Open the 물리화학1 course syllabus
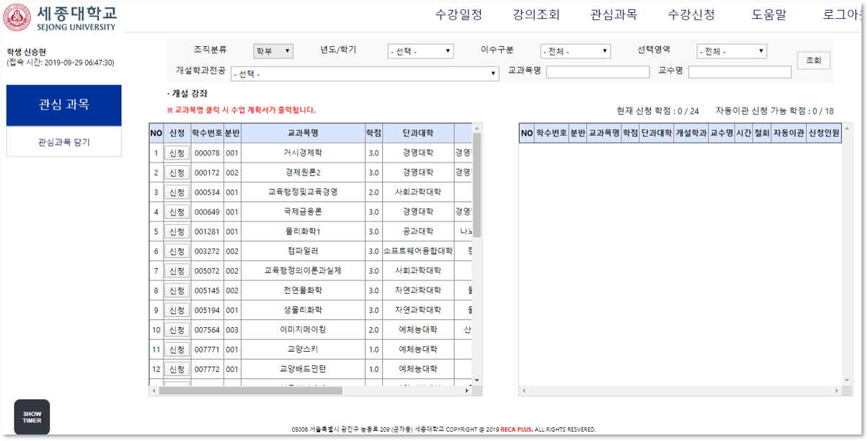 (303, 231)
